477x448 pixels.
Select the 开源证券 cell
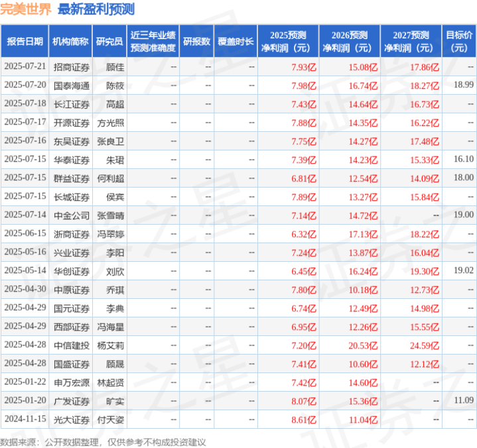(72, 123)
